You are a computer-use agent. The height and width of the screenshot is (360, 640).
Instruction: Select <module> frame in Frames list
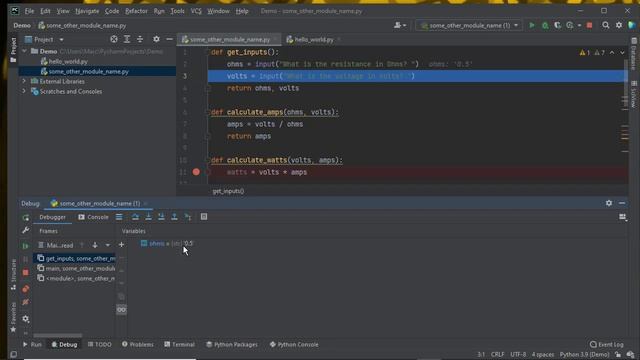pyautogui.click(x=76, y=278)
